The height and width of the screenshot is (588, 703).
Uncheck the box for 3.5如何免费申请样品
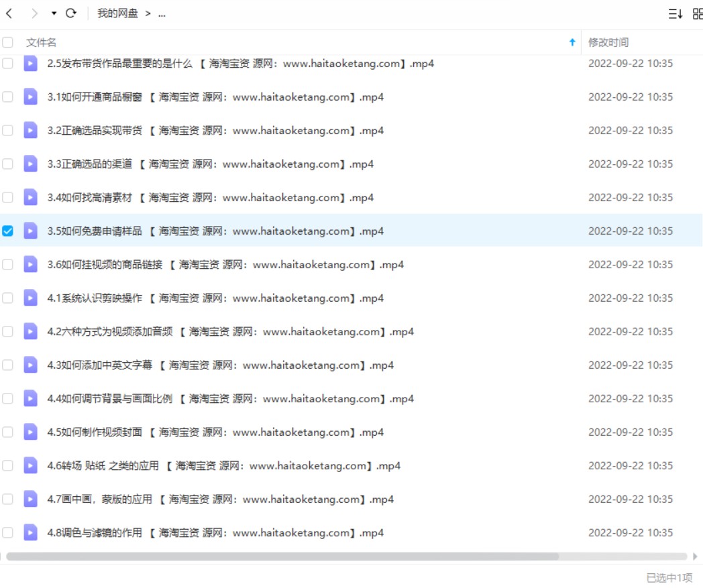pos(7,231)
